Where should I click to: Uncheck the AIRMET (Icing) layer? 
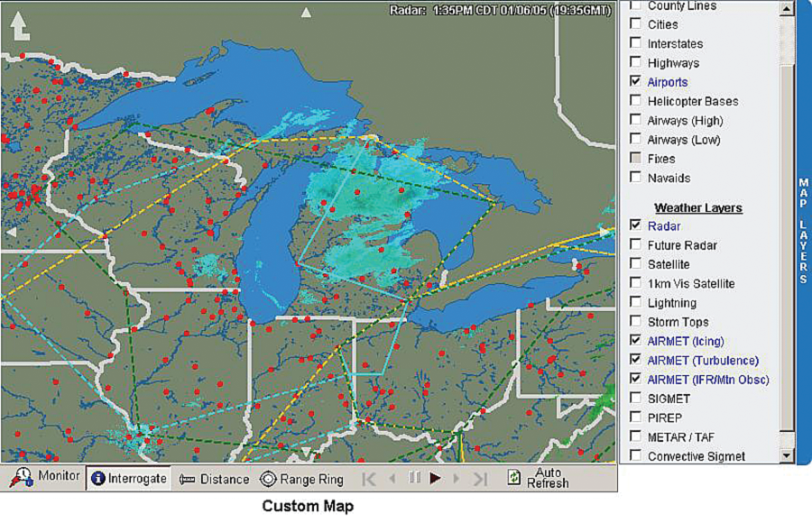(x=635, y=341)
